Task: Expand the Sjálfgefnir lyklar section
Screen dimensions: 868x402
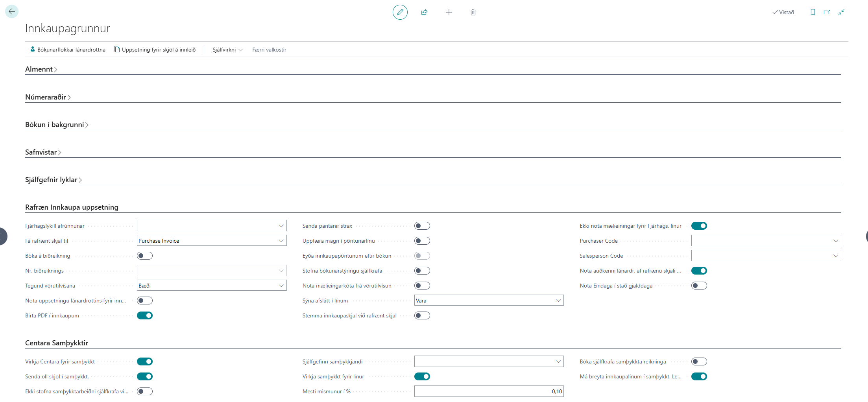Action: (54, 180)
